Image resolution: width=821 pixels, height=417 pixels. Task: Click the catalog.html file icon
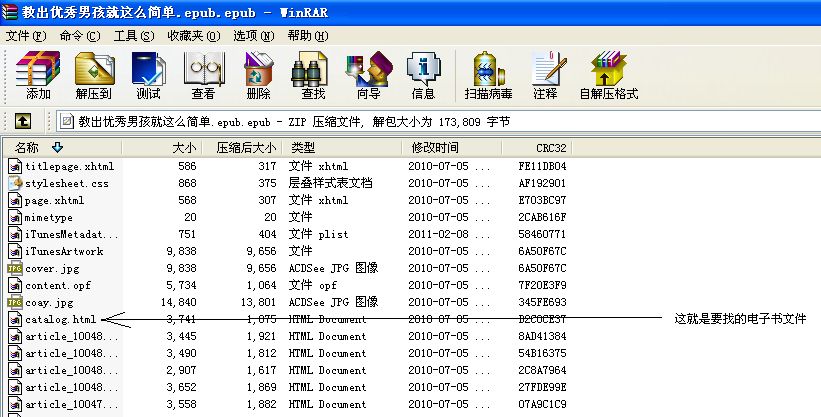click(15, 320)
